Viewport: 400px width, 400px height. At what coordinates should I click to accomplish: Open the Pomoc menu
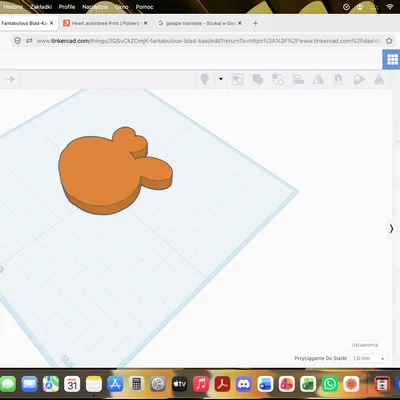pos(144,7)
